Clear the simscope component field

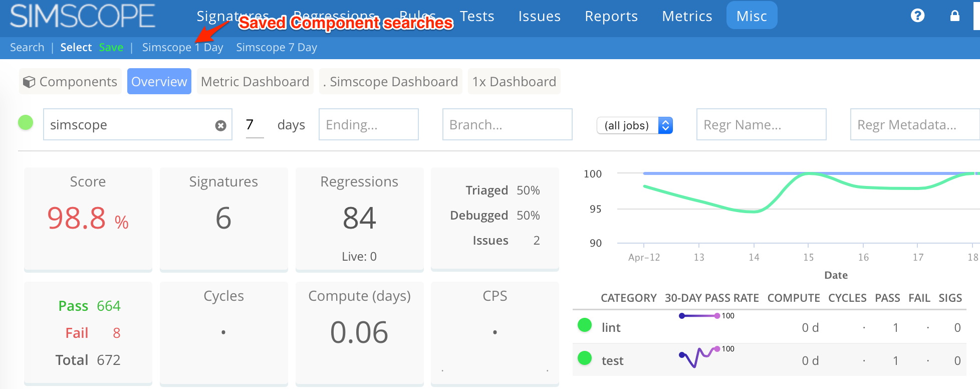(220, 125)
